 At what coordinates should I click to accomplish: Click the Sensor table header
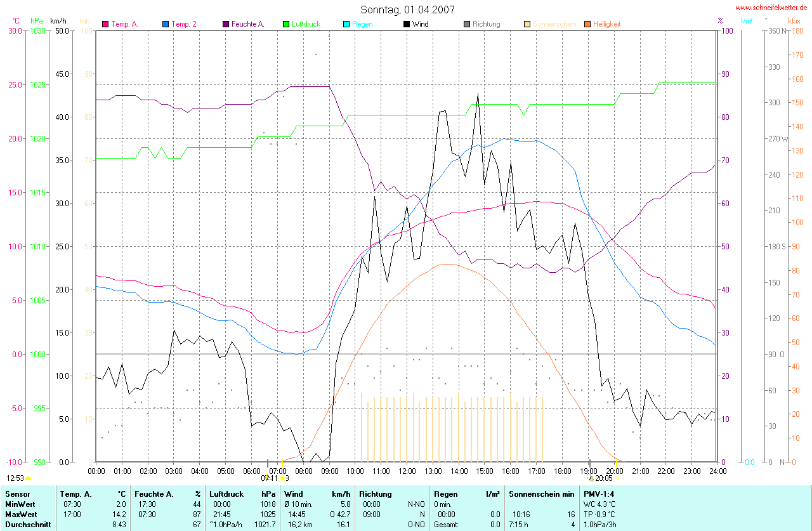[18, 494]
